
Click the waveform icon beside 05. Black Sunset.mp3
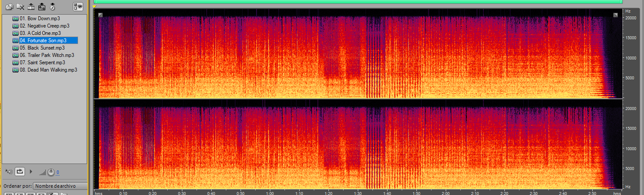[15, 48]
